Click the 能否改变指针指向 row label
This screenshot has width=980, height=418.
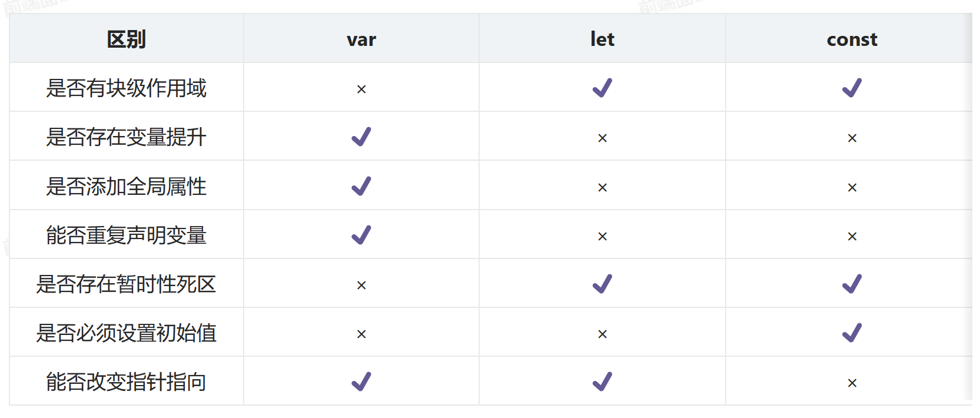[x=127, y=382]
